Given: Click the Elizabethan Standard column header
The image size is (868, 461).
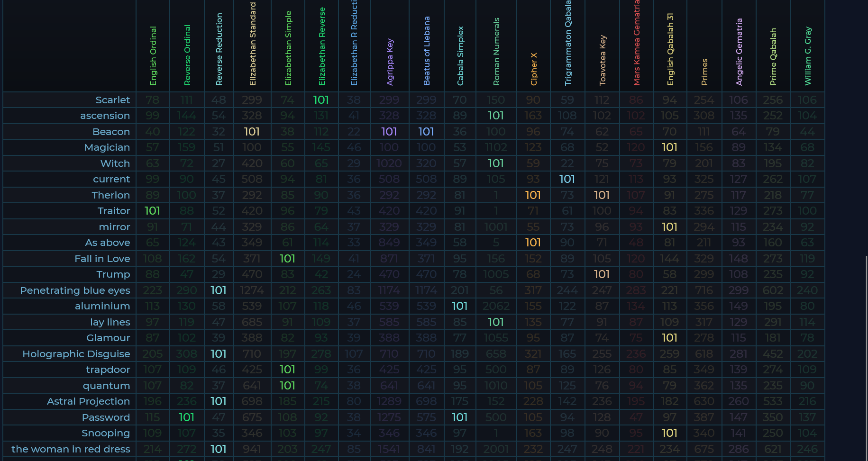Looking at the screenshot, I should pyautogui.click(x=253, y=44).
